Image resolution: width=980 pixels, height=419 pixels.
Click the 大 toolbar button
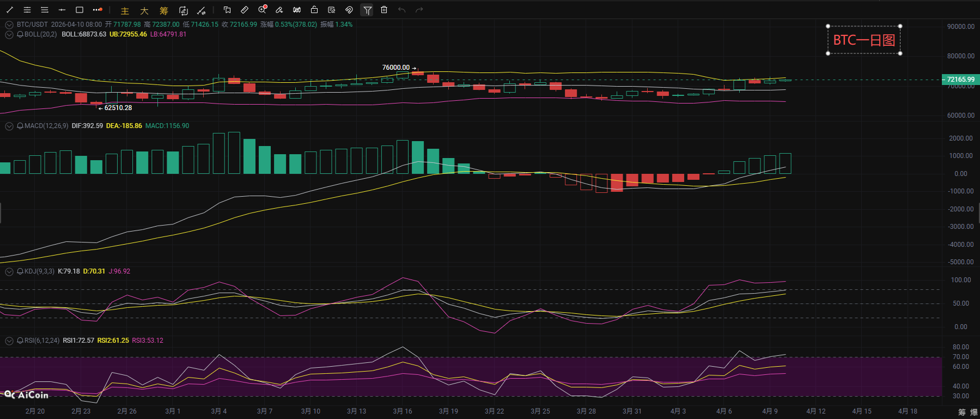(x=144, y=10)
